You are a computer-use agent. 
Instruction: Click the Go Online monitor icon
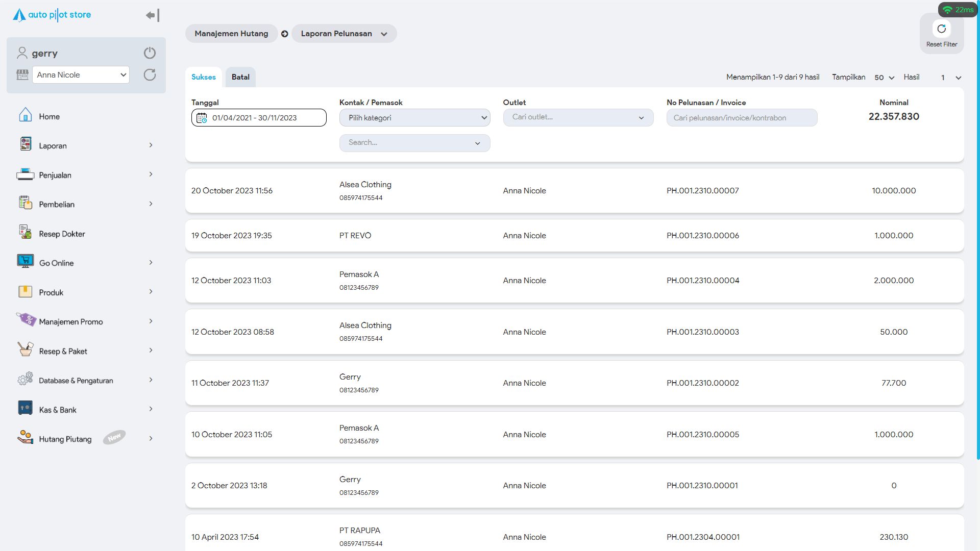coord(25,262)
